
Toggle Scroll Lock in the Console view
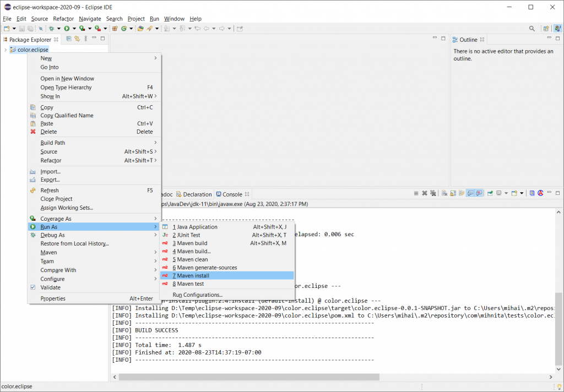click(452, 193)
